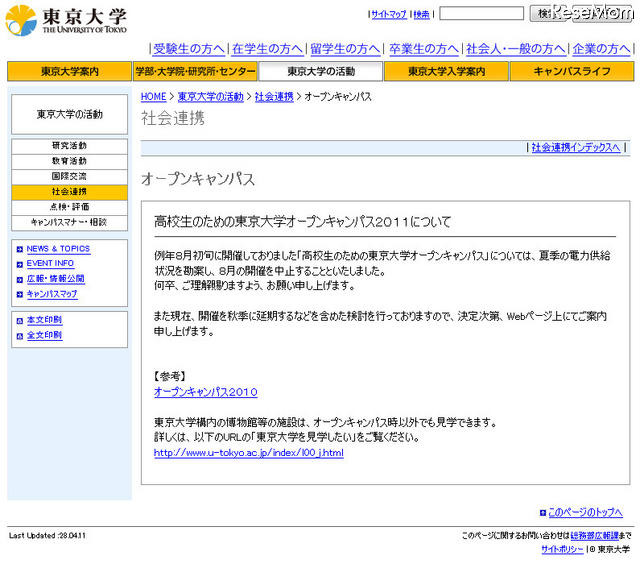Screen dimensions: 640x564
Task: Open the 卒業生の方へ link
Action: [424, 49]
